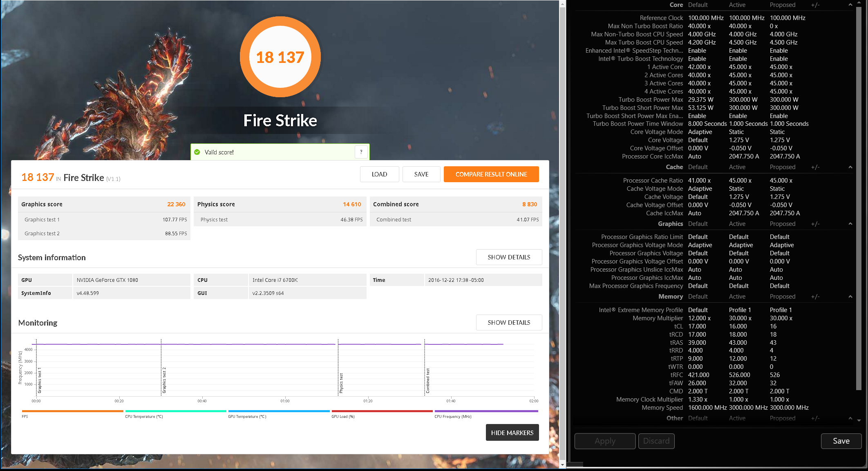Toggle the CPU Frequency purple legend bar
Image resolution: width=868 pixels, height=471 pixels.
[486, 411]
